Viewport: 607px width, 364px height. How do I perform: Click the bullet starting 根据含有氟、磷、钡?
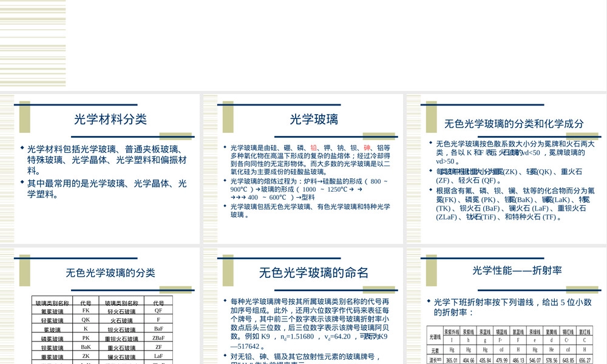coord(515,203)
